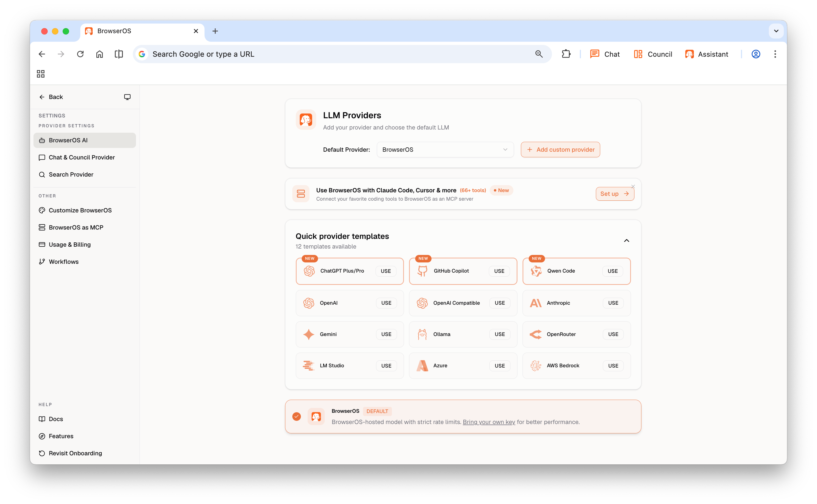Reload the page with the refresh icon

80,54
